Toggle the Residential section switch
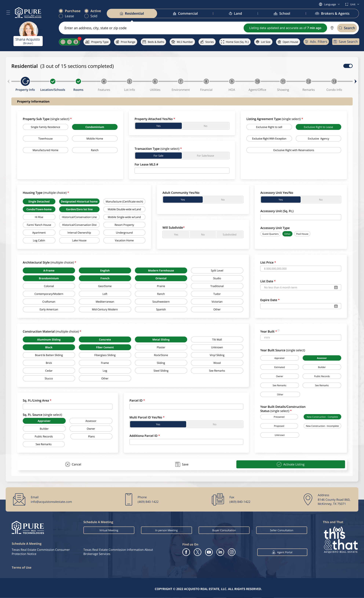This screenshot has height=598, width=364. tap(348, 66)
